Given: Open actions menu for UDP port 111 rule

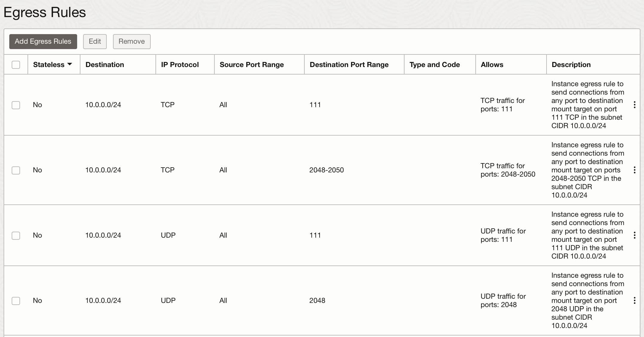Looking at the screenshot, I should coord(634,235).
